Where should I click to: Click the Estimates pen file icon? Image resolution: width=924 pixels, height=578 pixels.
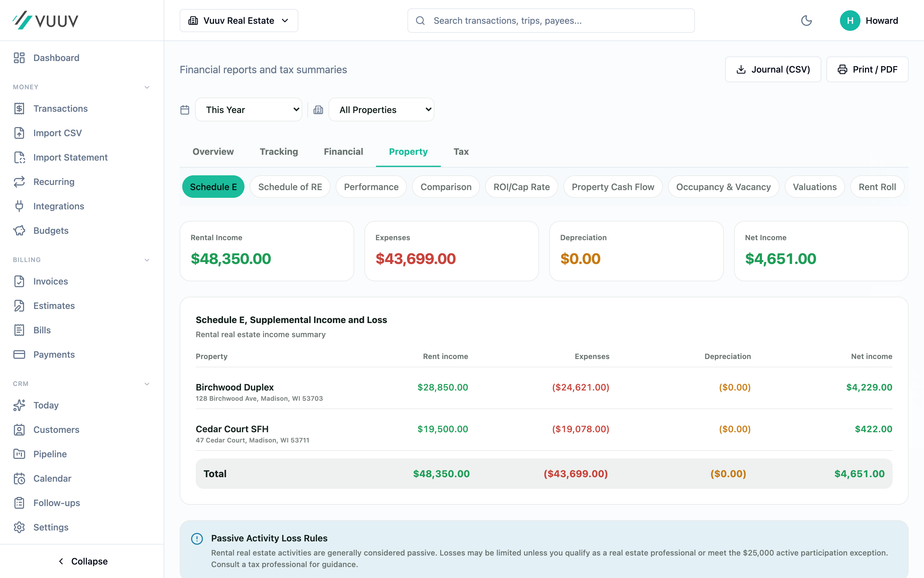[x=19, y=306]
